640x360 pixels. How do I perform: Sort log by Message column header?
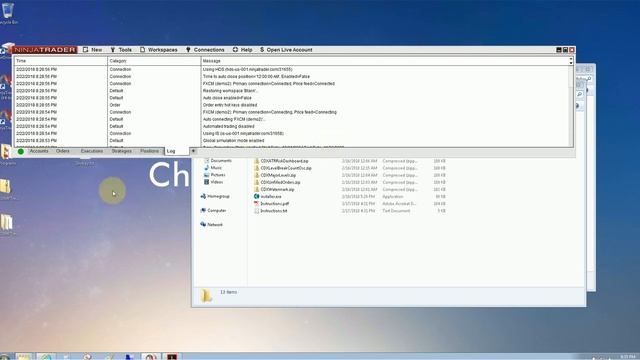click(x=385, y=61)
